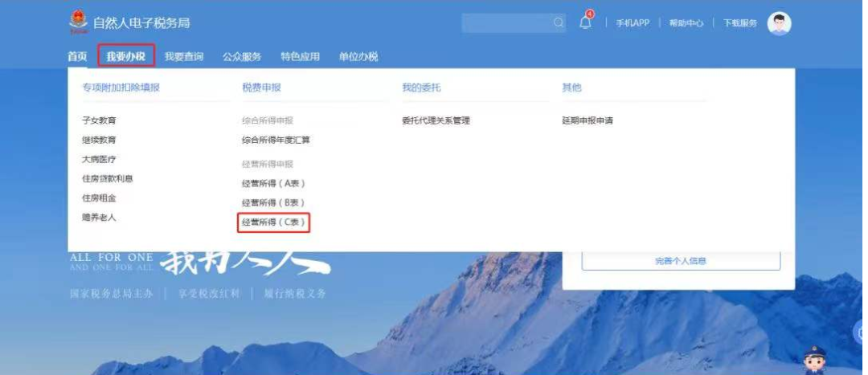Select 经营所得（C表） entry
Screen dimensions: 868x375
pyautogui.click(x=273, y=222)
